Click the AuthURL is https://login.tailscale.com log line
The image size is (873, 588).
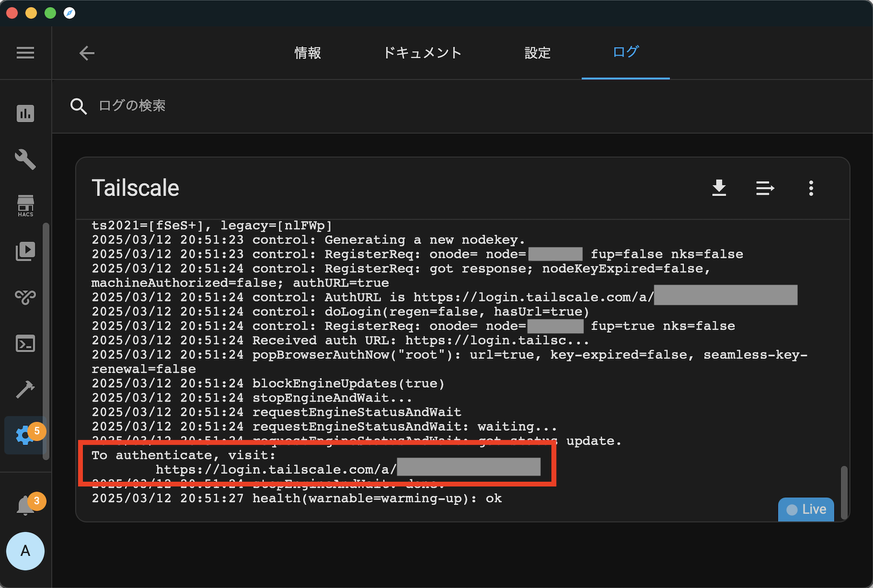445,297
